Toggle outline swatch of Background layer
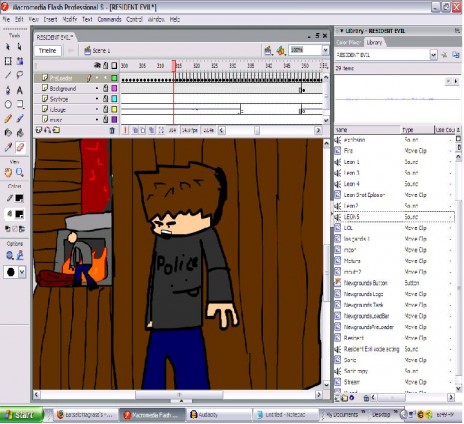This screenshot has height=424, width=464. [114, 88]
